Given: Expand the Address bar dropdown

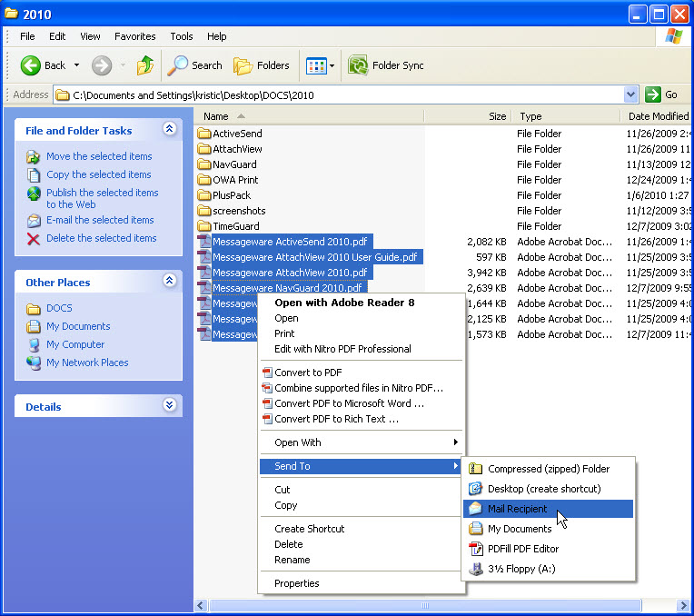Looking at the screenshot, I should tap(630, 94).
